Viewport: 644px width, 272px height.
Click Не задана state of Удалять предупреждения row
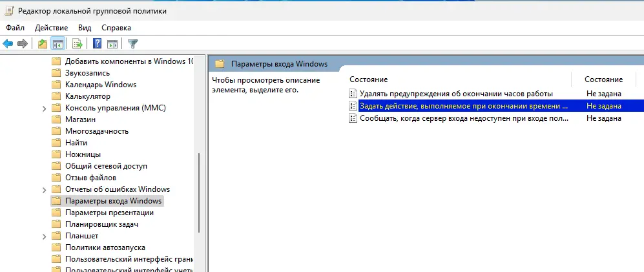[x=604, y=93]
